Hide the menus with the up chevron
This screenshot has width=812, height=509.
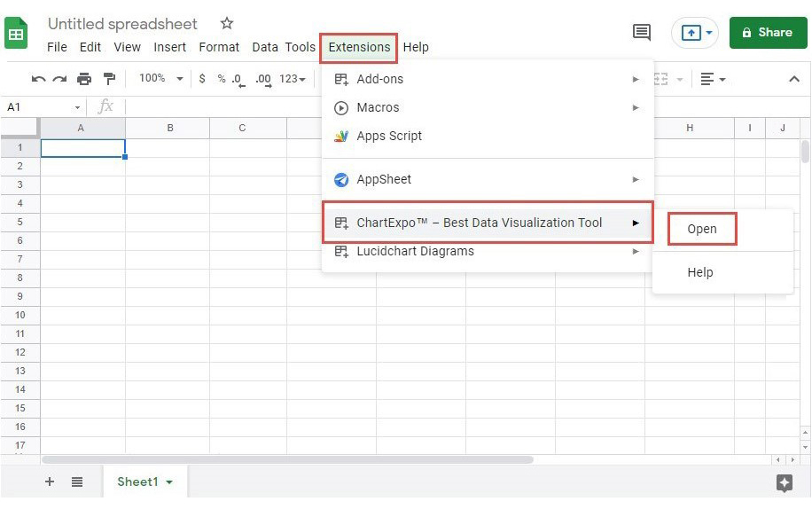pyautogui.click(x=794, y=79)
